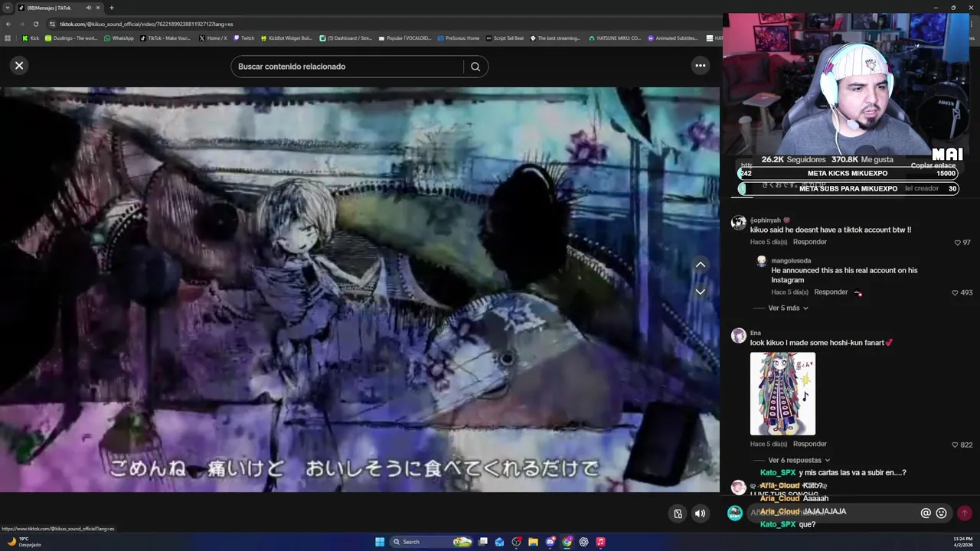Open the Duolingo bookmark
The height and width of the screenshot is (551, 980).
point(71,37)
